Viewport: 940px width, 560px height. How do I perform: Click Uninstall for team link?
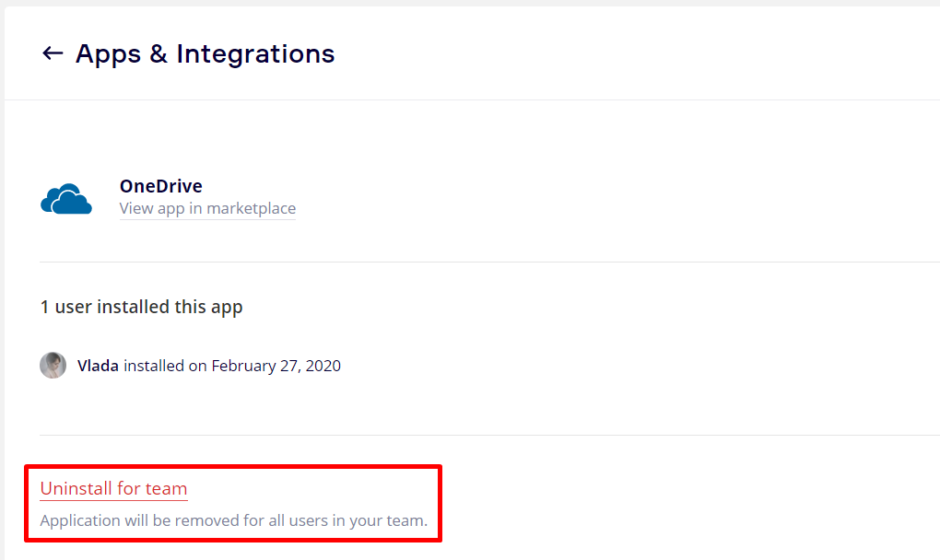pyautogui.click(x=113, y=489)
